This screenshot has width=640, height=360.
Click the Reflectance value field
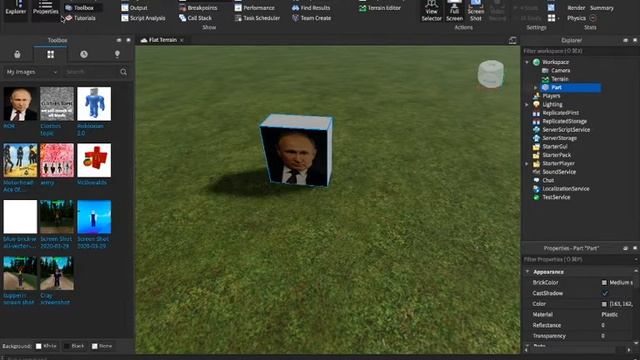(616, 325)
